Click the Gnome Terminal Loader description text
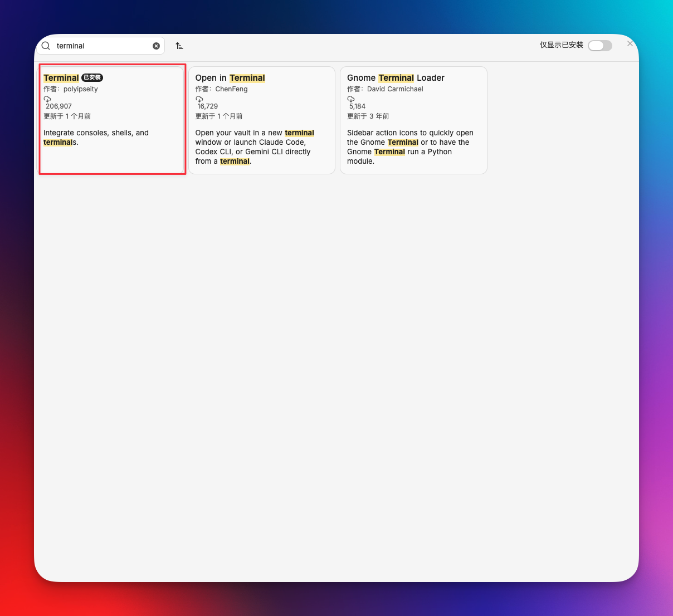Screen dimensions: 673x616 click(x=409, y=147)
